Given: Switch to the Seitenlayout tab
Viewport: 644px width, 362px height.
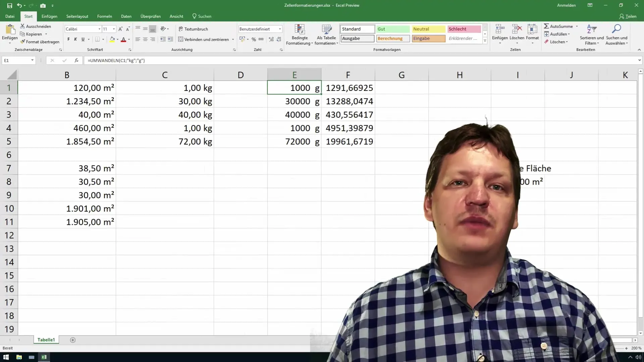Looking at the screenshot, I should coord(77,16).
